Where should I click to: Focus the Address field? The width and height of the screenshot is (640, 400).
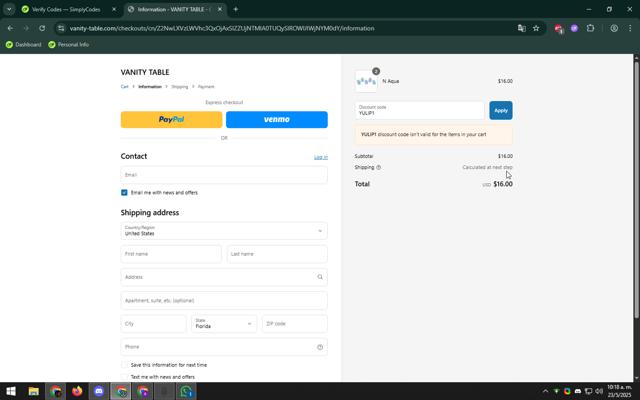pyautogui.click(x=224, y=277)
